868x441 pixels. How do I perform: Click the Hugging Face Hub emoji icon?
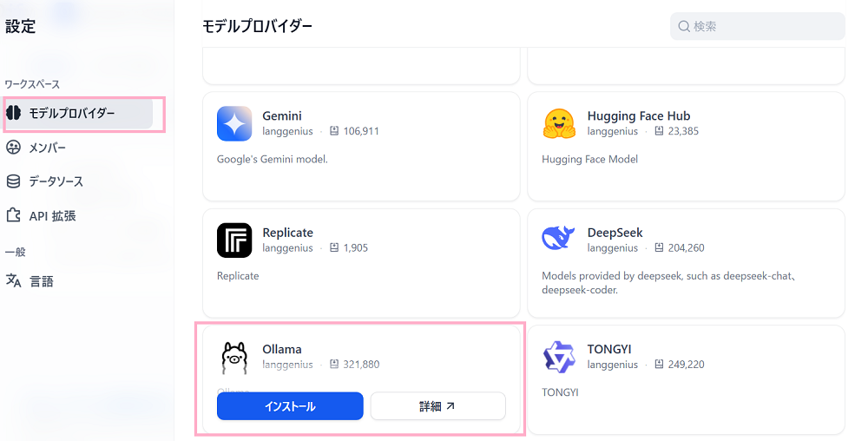coord(559,123)
